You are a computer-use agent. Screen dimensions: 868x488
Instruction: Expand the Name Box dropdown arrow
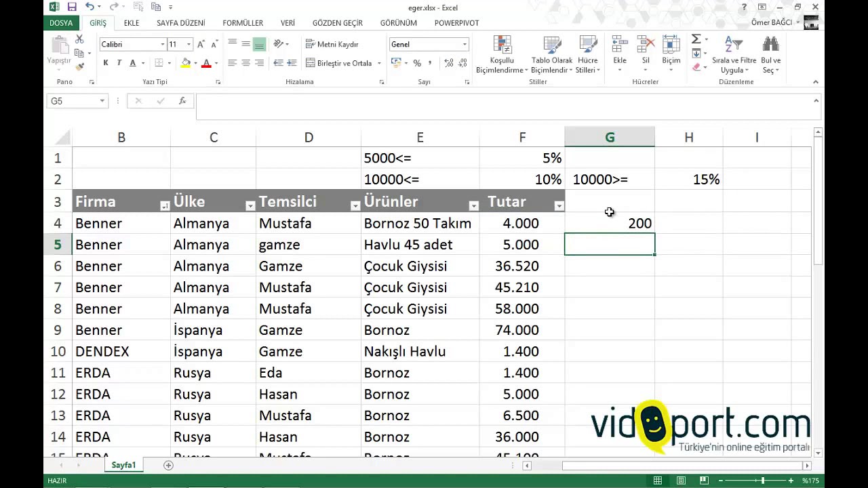pyautogui.click(x=102, y=101)
